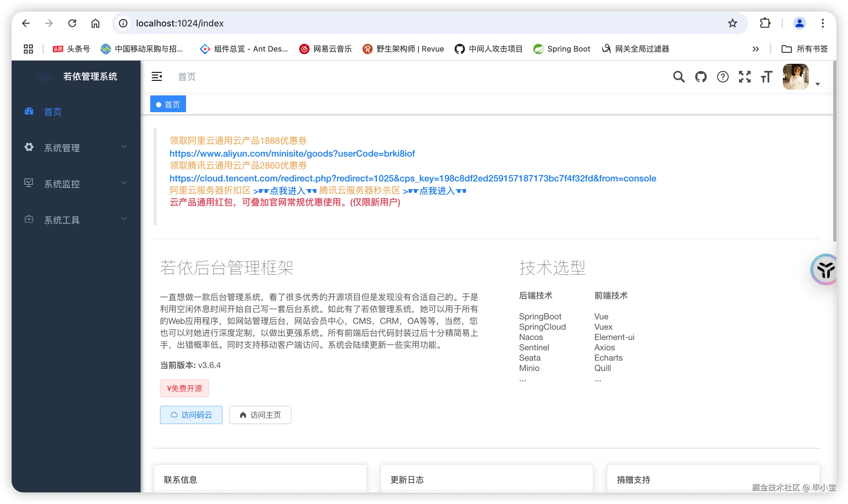Click the gear icon beside 系统管理
The width and height of the screenshot is (848, 504).
[29, 147]
